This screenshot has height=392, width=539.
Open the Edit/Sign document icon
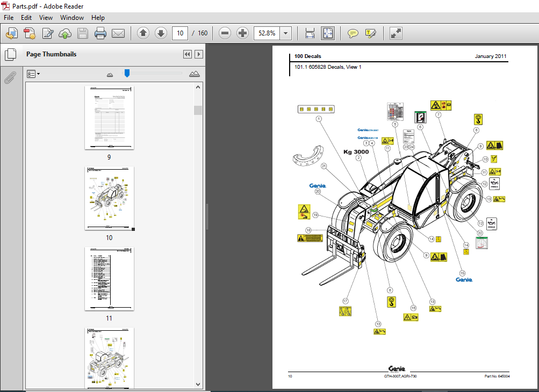tap(47, 33)
